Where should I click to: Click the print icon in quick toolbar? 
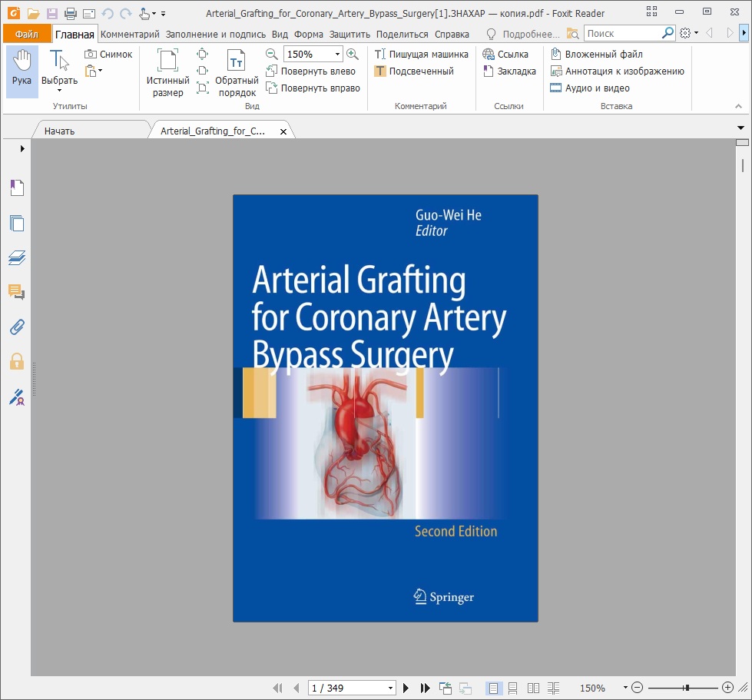tap(71, 13)
